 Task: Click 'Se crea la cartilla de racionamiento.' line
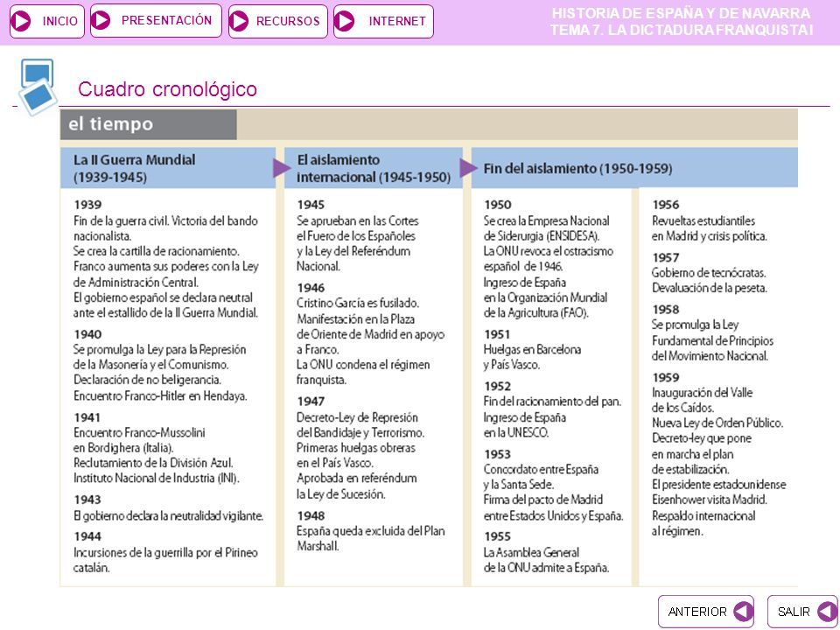(x=156, y=251)
